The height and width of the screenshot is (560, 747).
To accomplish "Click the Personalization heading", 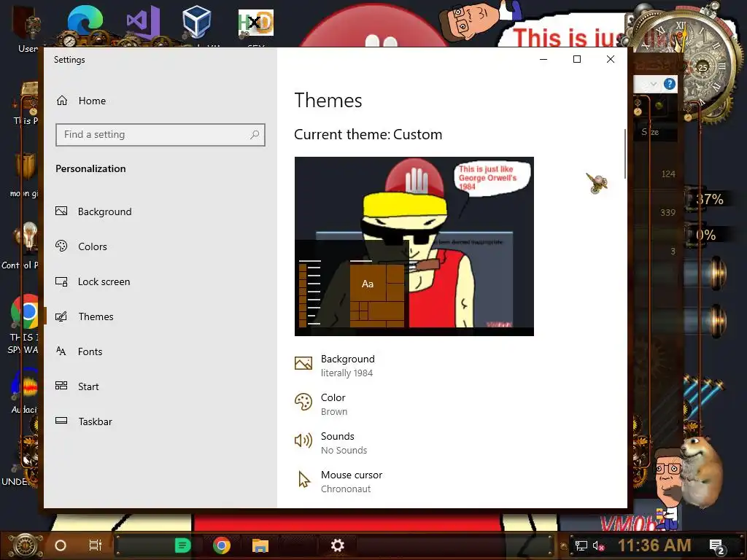I will point(90,168).
